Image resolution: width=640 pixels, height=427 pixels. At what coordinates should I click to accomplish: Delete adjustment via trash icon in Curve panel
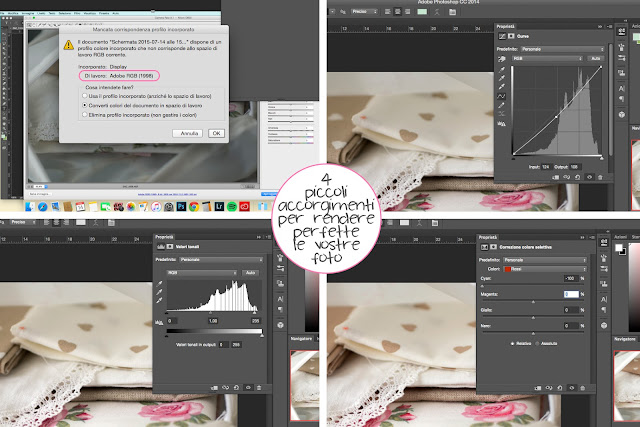[600, 177]
